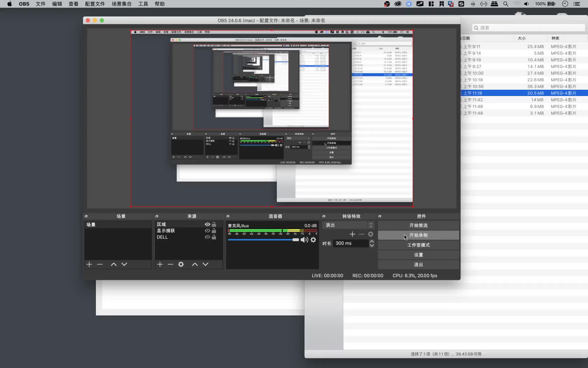Undock the 转场特效 panel icon
Image resolution: width=588 pixels, height=368 pixels.
tap(324, 216)
